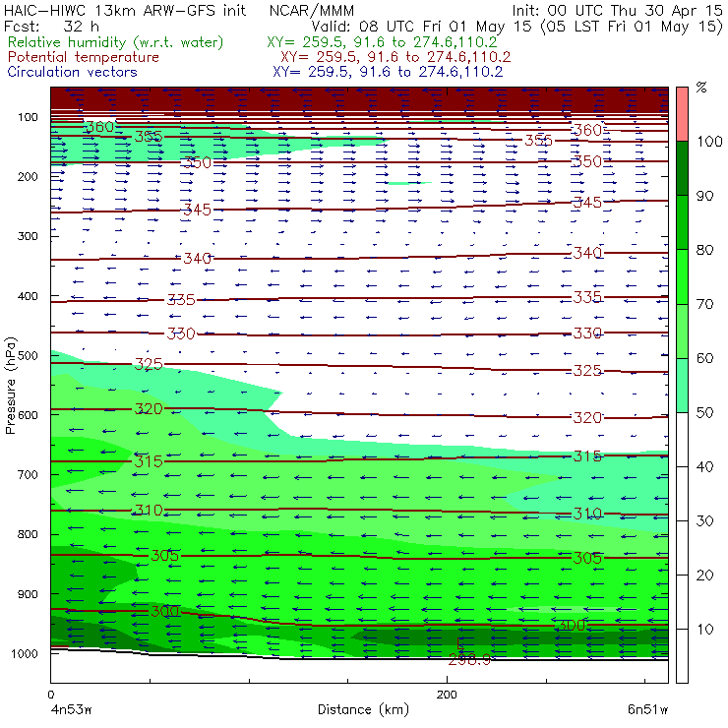
Task: Click the blue XY coordinates text
Action: (388, 72)
